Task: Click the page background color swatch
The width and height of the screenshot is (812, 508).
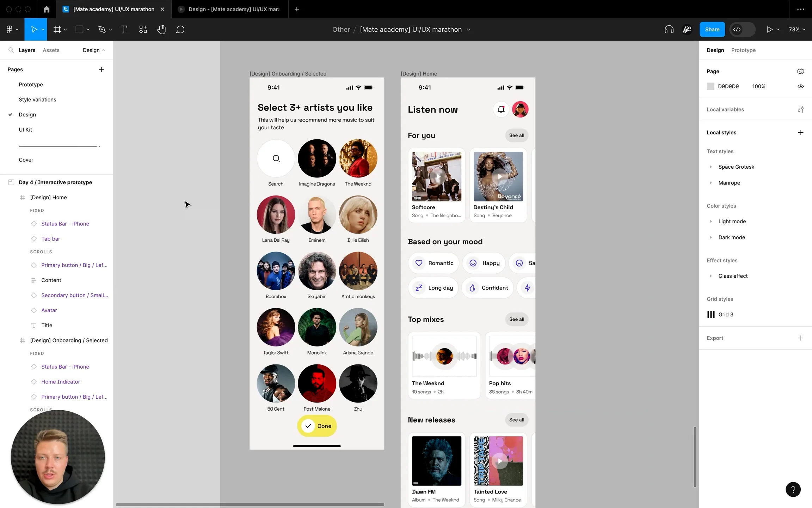Action: (x=710, y=86)
